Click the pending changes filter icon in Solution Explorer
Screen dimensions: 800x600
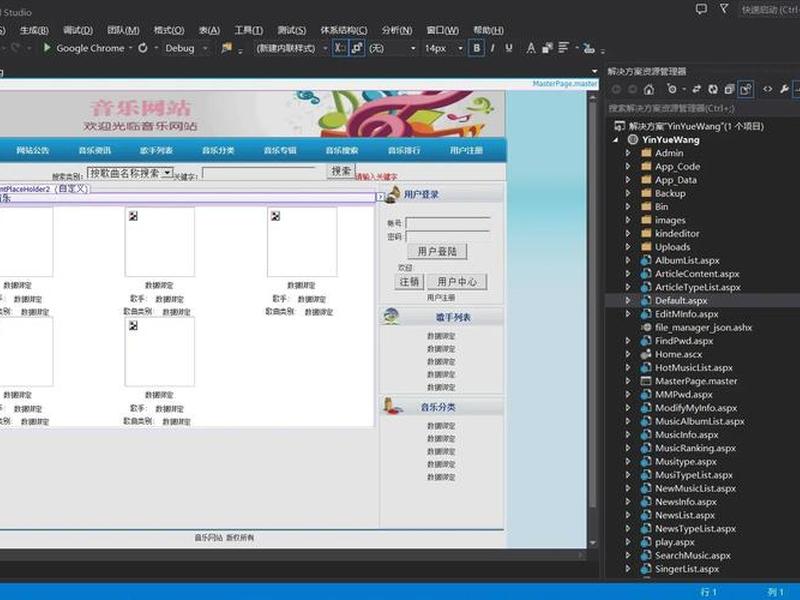point(672,89)
